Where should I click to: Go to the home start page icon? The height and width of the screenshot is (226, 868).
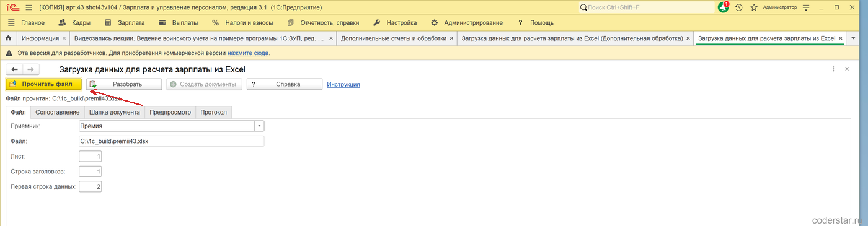[x=9, y=38]
